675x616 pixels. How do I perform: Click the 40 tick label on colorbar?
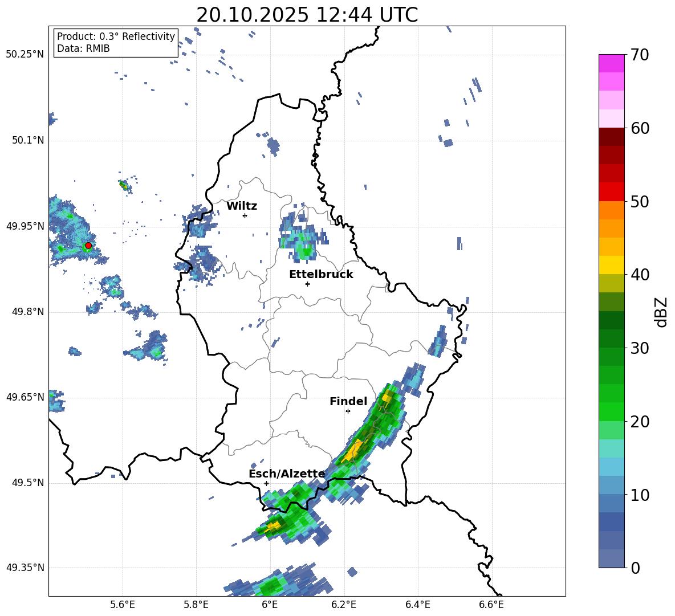tap(639, 275)
